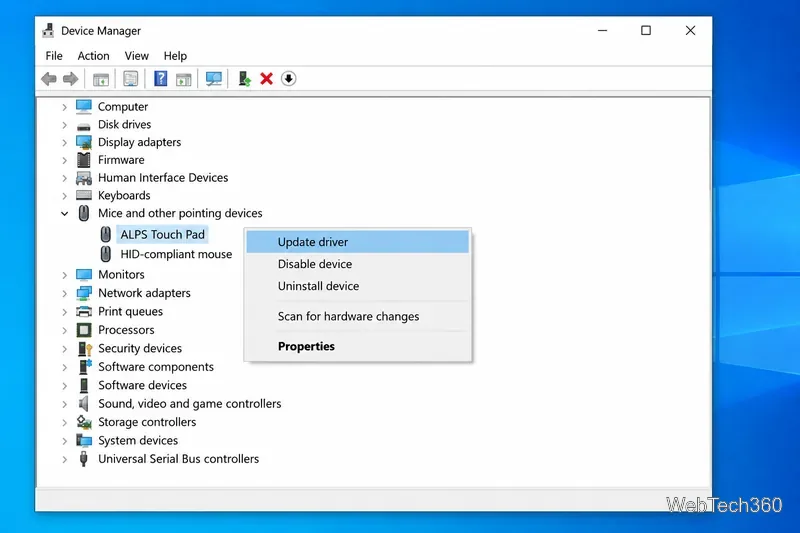The image size is (800, 533).
Task: Expand the System devices node
Action: (x=64, y=441)
